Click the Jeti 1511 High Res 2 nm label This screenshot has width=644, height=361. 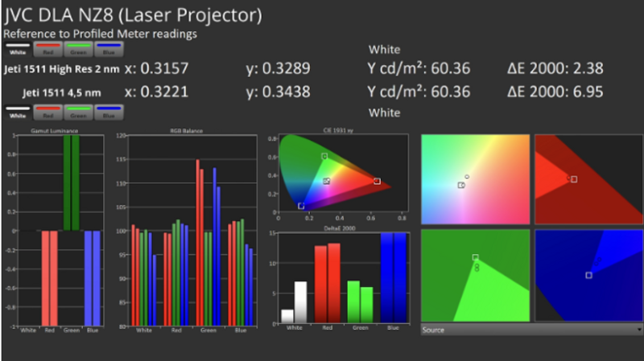62,69
